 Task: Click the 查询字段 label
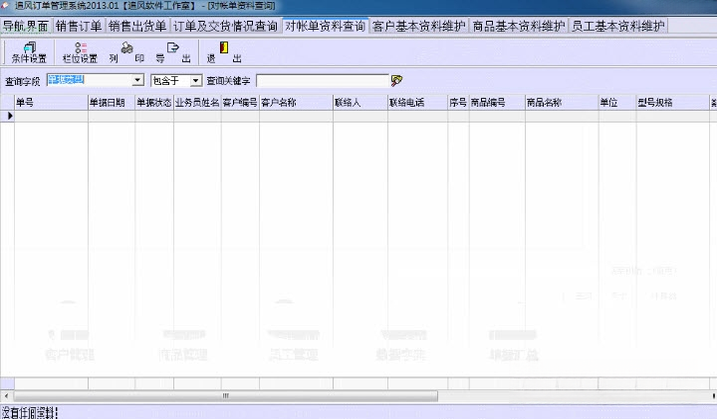(22, 81)
